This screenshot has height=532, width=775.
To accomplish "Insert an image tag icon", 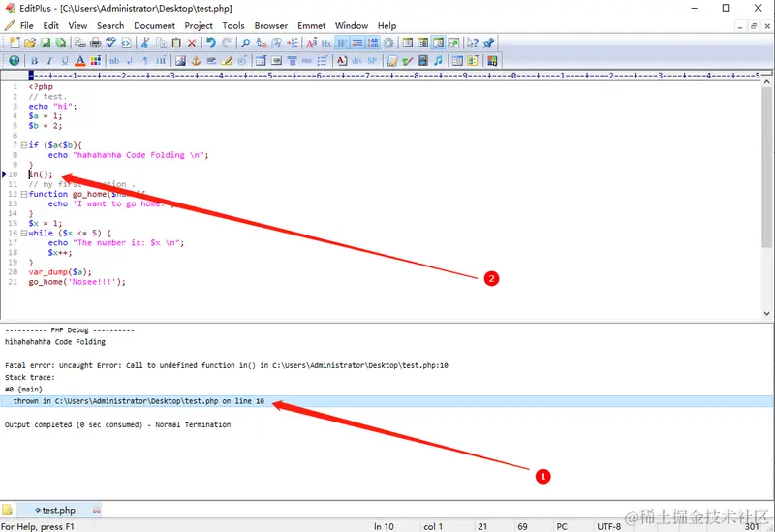I will click(x=180, y=60).
